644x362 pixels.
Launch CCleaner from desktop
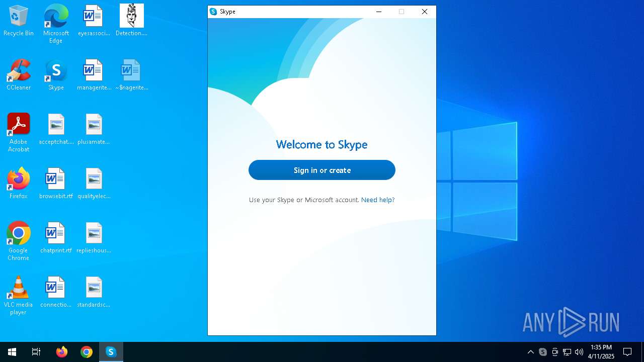[19, 75]
